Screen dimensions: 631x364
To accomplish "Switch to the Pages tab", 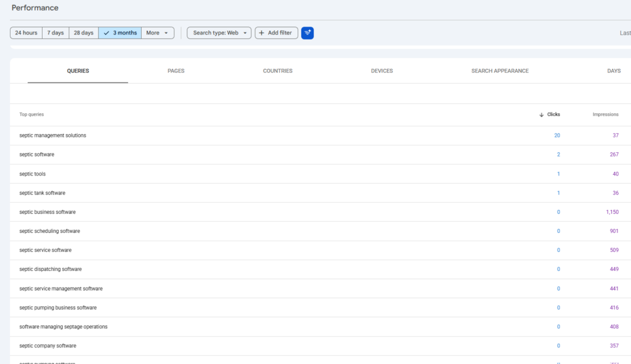I will (176, 71).
